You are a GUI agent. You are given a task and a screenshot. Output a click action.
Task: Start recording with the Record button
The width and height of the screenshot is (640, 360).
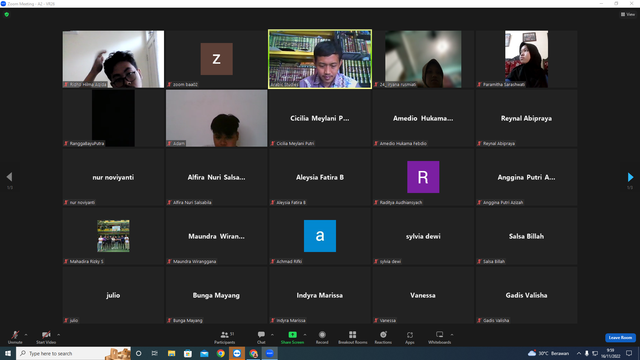coord(322,337)
